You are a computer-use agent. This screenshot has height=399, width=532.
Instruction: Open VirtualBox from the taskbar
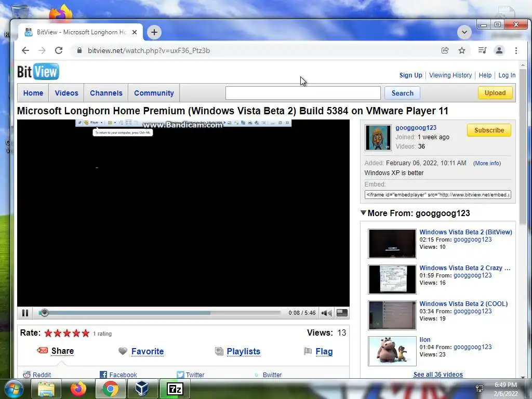tap(142, 389)
